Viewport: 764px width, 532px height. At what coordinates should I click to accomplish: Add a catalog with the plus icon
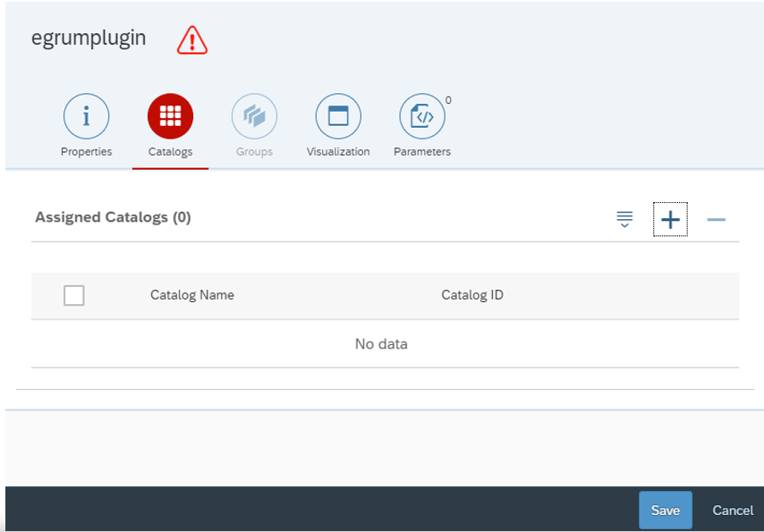670,219
